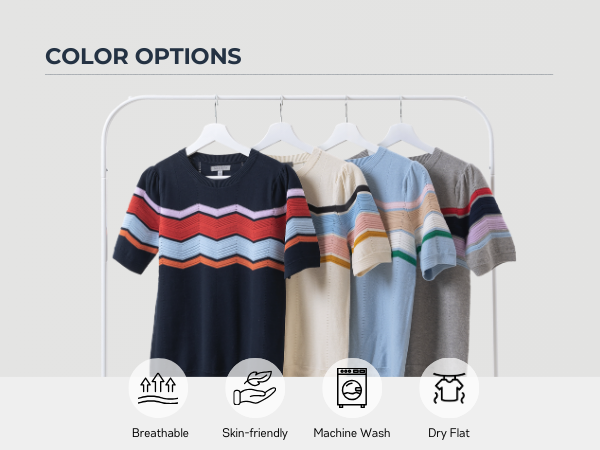The width and height of the screenshot is (600, 450).
Task: Click the Breathable label text
Action: 160,433
